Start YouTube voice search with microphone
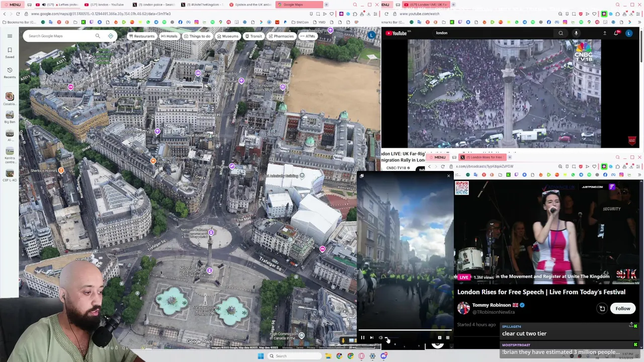 coord(576,33)
